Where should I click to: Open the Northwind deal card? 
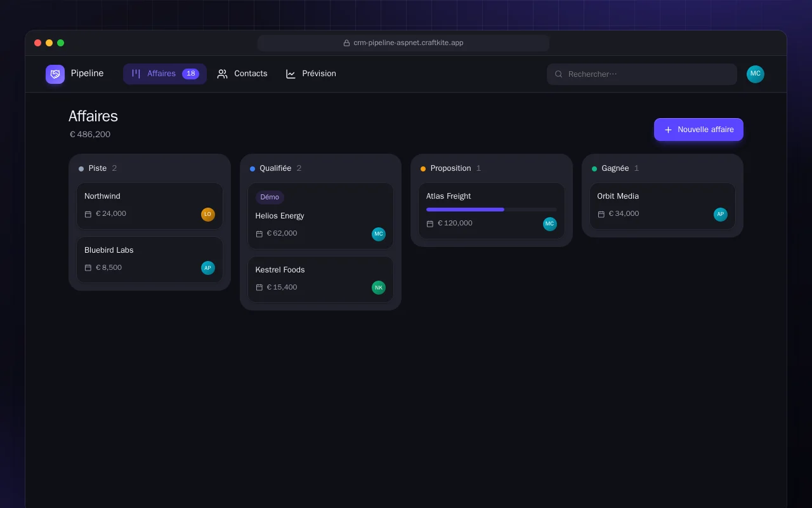150,206
